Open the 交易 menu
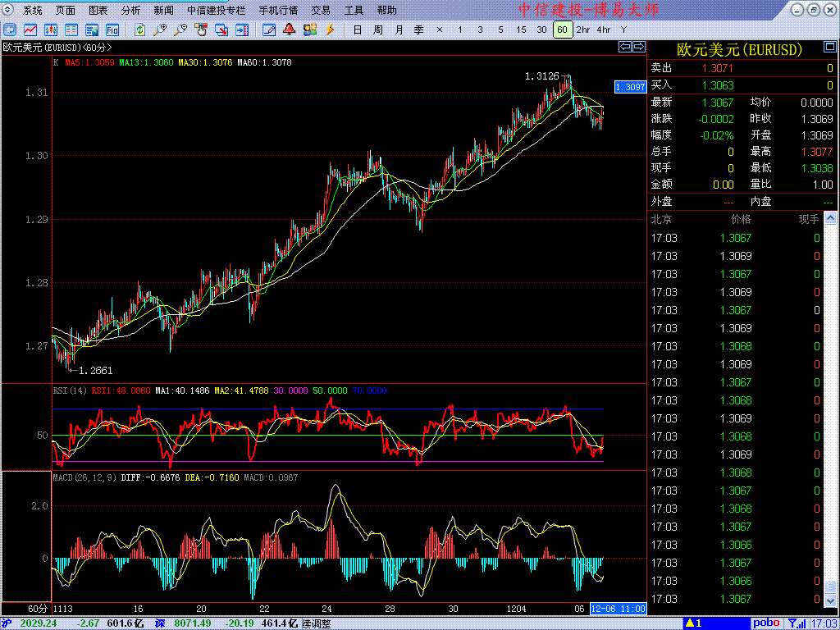 click(x=321, y=10)
